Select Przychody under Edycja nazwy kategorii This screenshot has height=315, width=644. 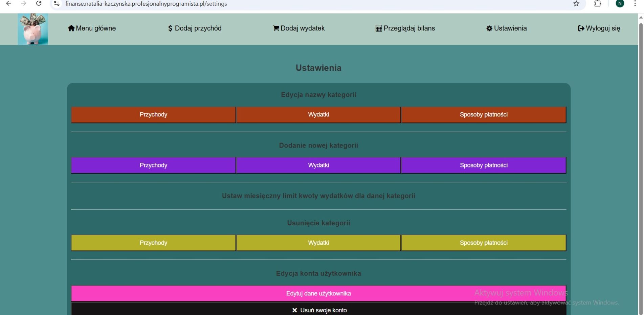[x=153, y=114]
